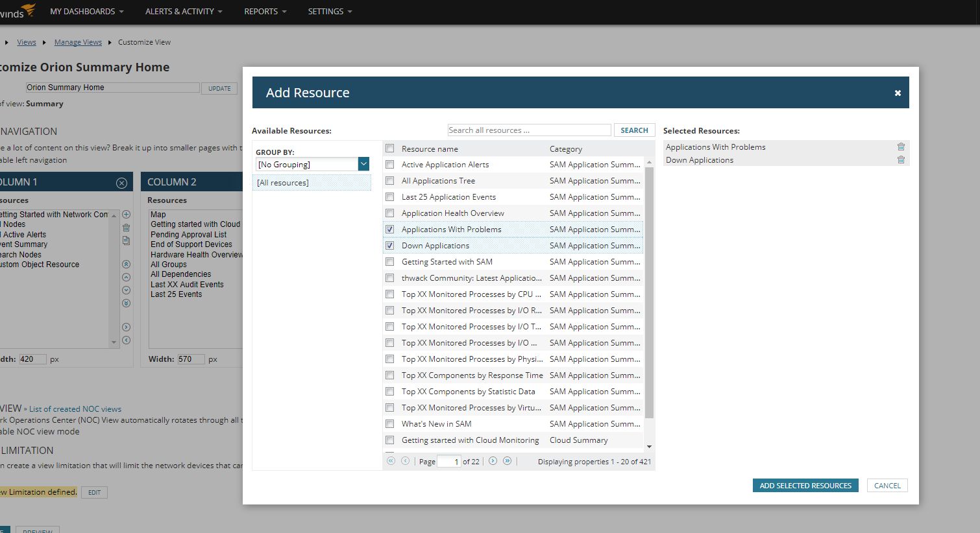Jump to last page of resources

[x=508, y=461]
